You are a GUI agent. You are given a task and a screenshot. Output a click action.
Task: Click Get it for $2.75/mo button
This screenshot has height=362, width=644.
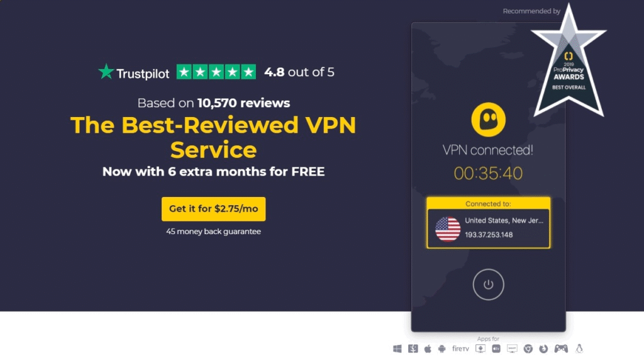pos(214,209)
